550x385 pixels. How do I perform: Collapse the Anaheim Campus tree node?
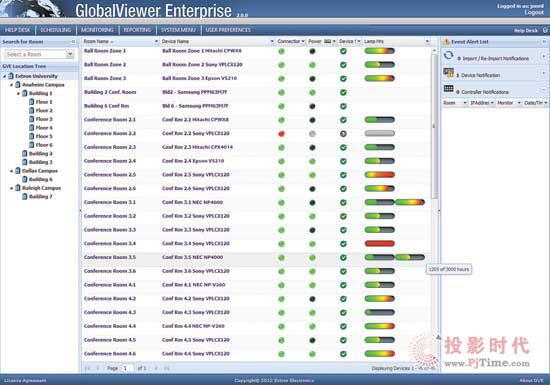pos(12,85)
